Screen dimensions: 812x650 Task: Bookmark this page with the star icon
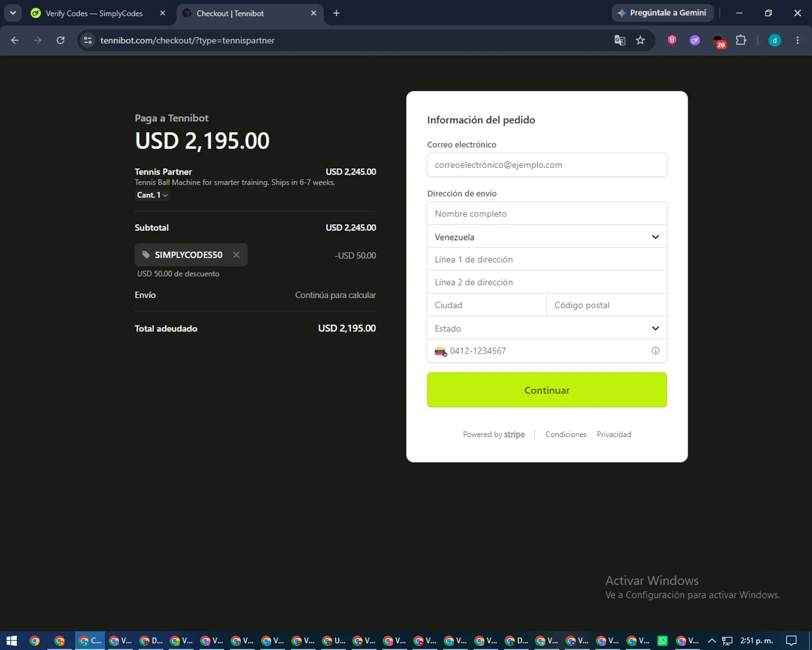click(640, 40)
